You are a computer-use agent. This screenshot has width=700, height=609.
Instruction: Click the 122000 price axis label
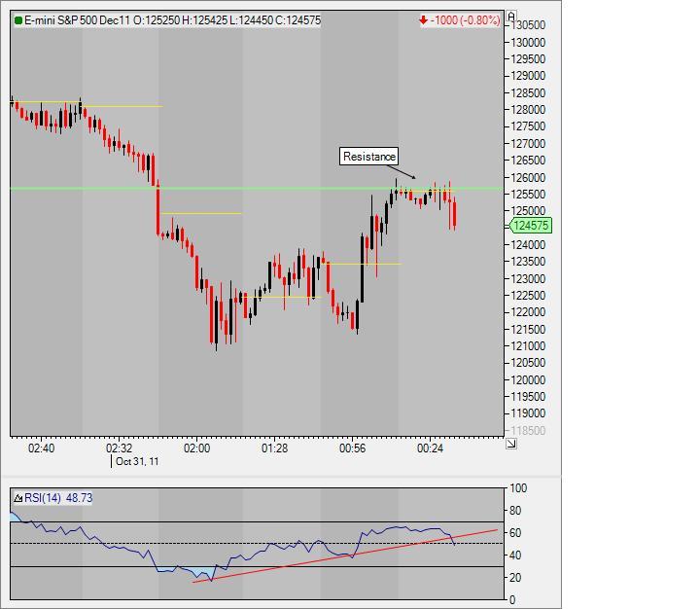528,312
